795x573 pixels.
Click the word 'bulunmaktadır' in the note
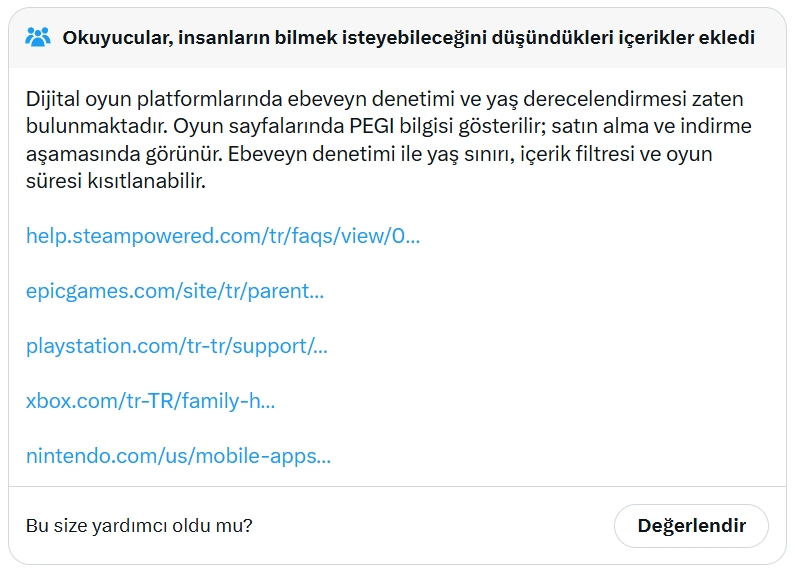(x=80, y=127)
